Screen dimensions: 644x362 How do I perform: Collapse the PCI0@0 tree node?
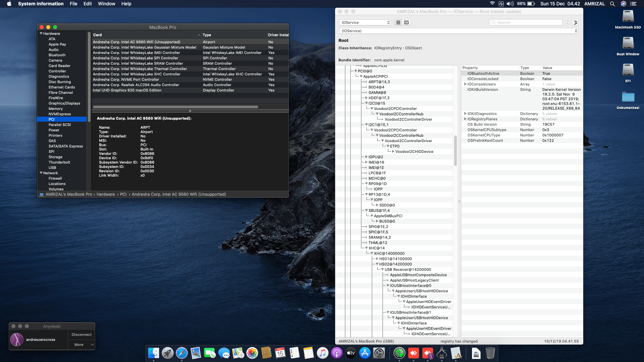pyautogui.click(x=355, y=71)
